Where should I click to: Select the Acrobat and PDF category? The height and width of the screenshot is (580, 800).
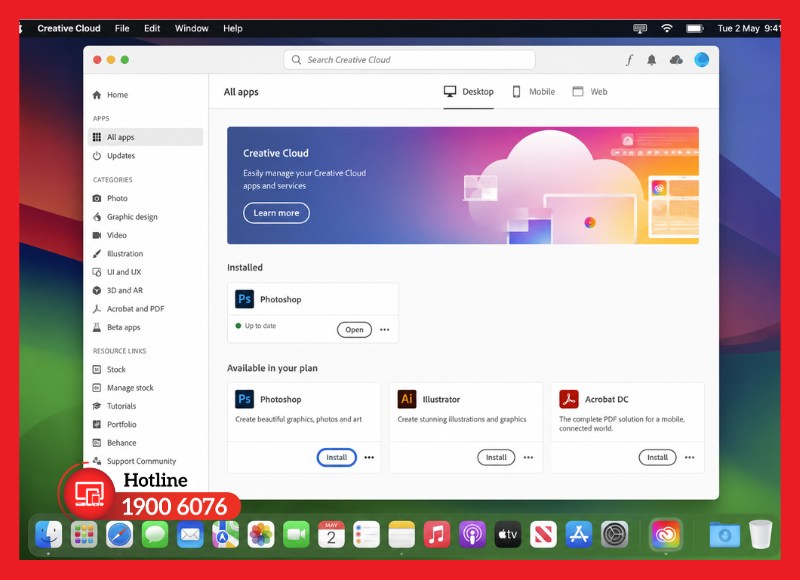click(x=128, y=309)
